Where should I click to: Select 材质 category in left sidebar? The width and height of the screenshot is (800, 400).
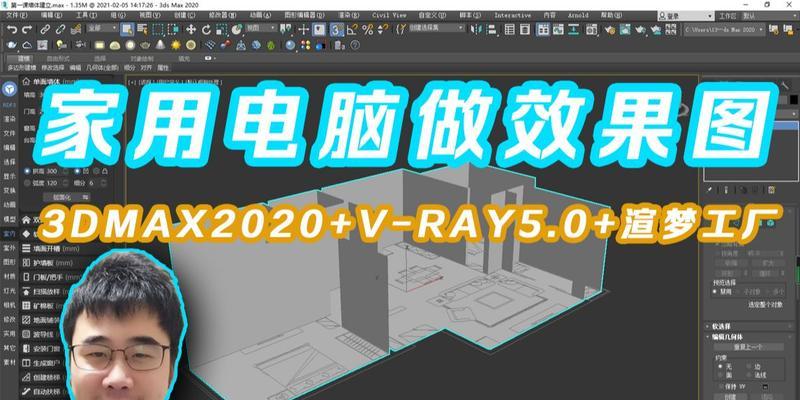tap(10, 277)
